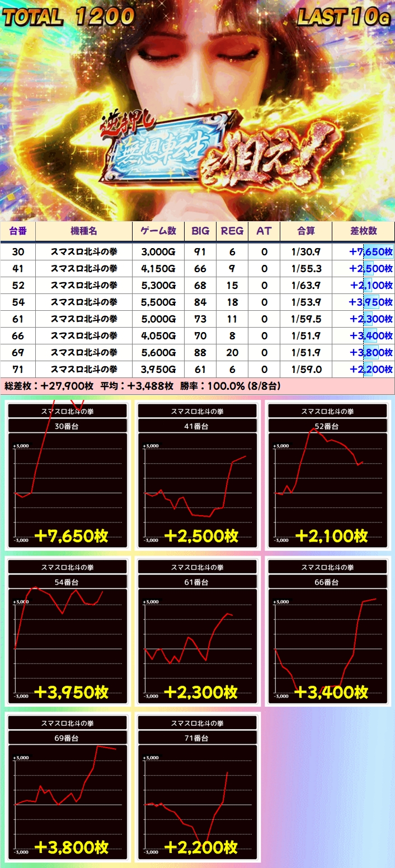Select the 合算 column header
395x868 pixels.
click(306, 231)
